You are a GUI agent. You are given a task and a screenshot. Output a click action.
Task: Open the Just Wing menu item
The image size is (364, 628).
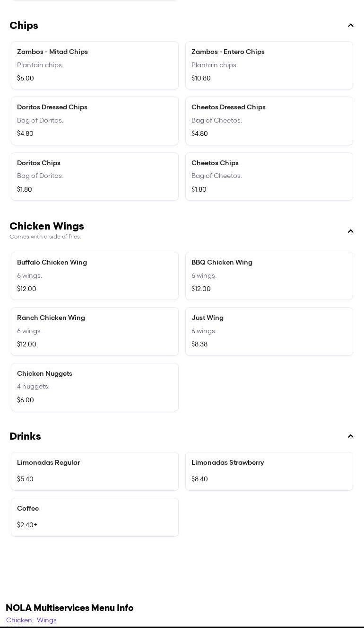pyautogui.click(x=269, y=331)
